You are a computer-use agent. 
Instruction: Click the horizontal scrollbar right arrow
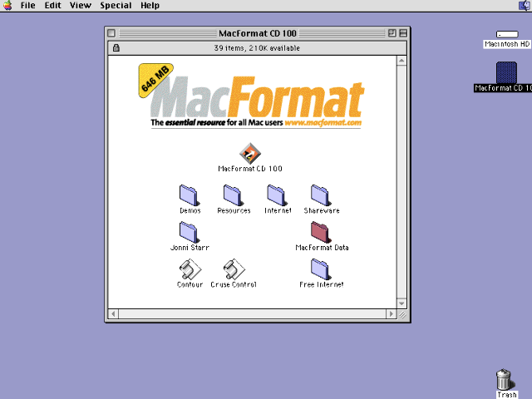(x=392, y=314)
